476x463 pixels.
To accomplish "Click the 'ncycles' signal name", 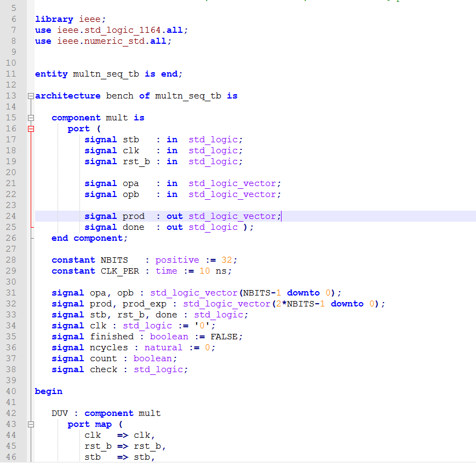I will pyautogui.click(x=109, y=348).
